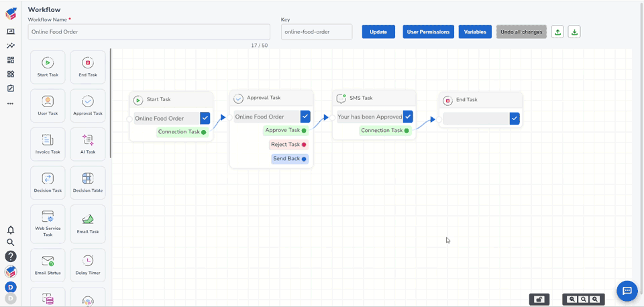Toggle the canvas lock button
The height and width of the screenshot is (307, 644).
539,300
